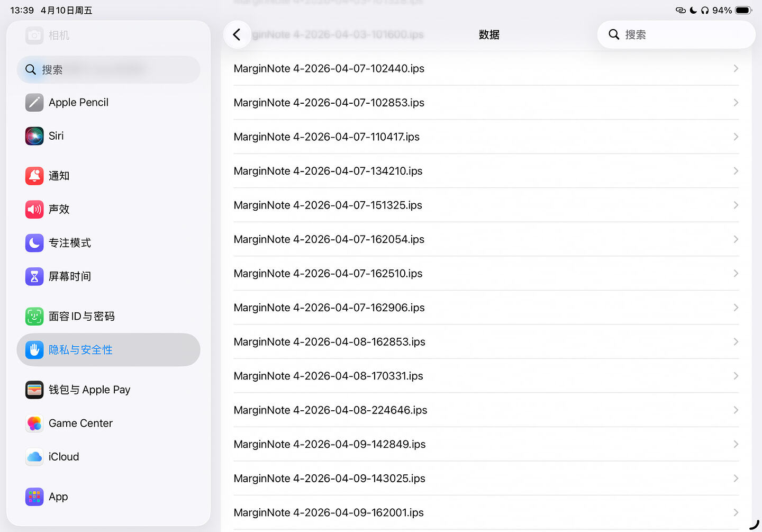Open the iCloud label in the sidebar
This screenshot has height=532, width=762.
(x=63, y=457)
